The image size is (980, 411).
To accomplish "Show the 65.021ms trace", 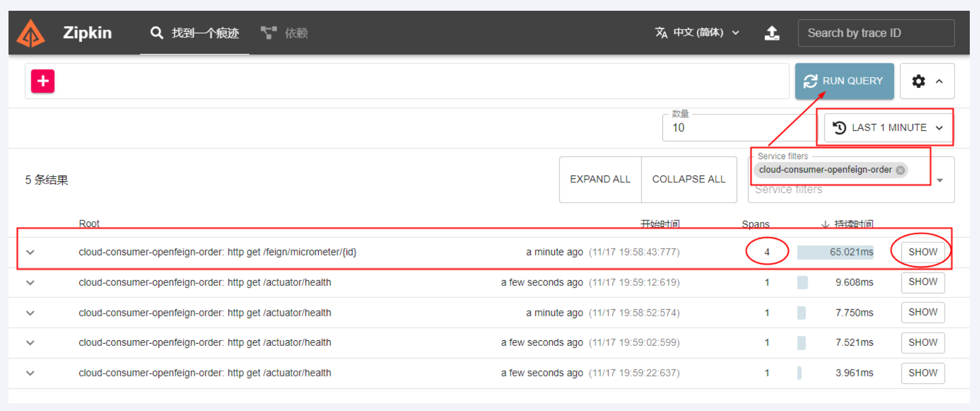I will coord(923,252).
